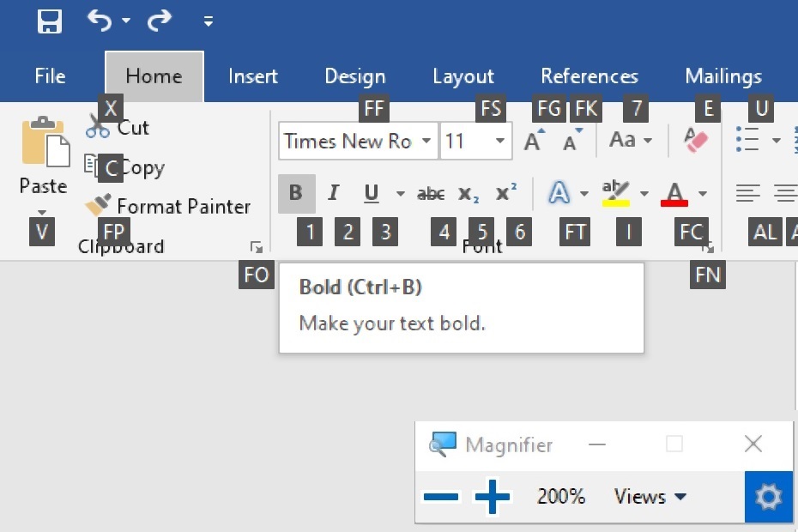Open the References ribbon tab
Image resolution: width=798 pixels, height=532 pixels.
coord(589,76)
